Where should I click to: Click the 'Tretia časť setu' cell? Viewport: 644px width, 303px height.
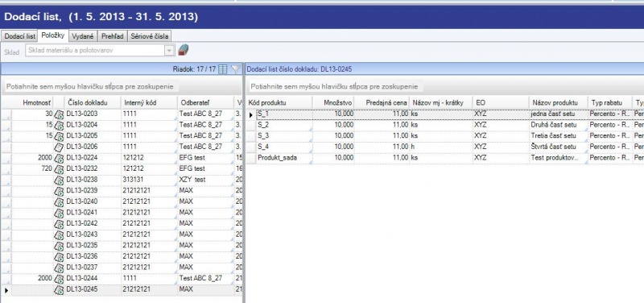coord(559,136)
